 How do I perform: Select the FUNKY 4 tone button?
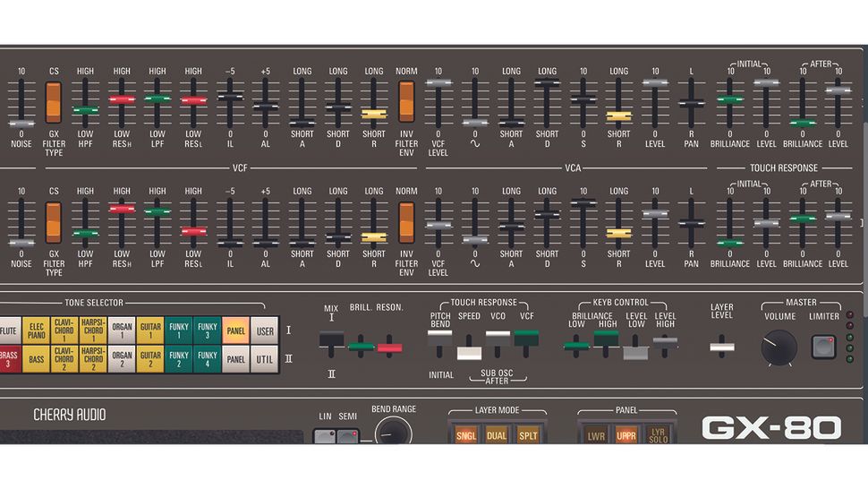click(x=207, y=359)
